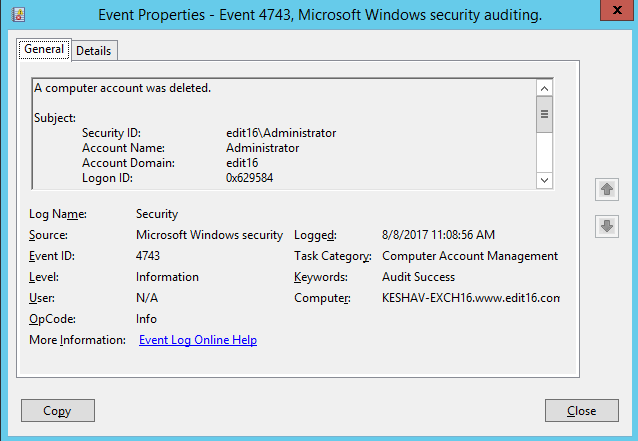Click Level value Information

(x=167, y=277)
